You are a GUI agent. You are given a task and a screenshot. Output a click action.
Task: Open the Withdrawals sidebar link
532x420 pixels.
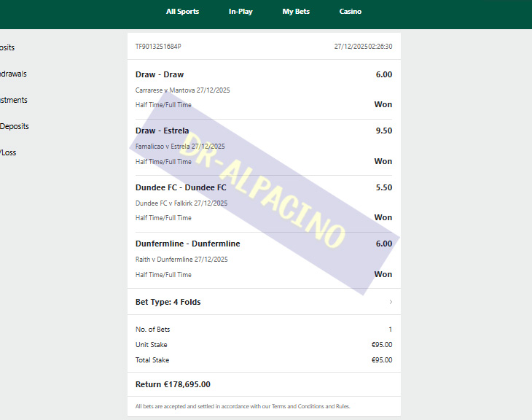(x=13, y=74)
